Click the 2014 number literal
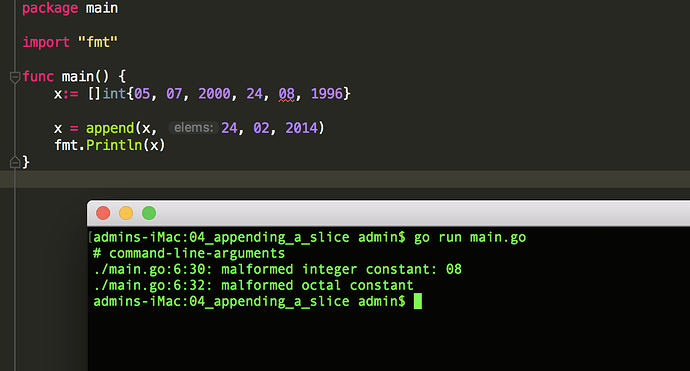 301,128
